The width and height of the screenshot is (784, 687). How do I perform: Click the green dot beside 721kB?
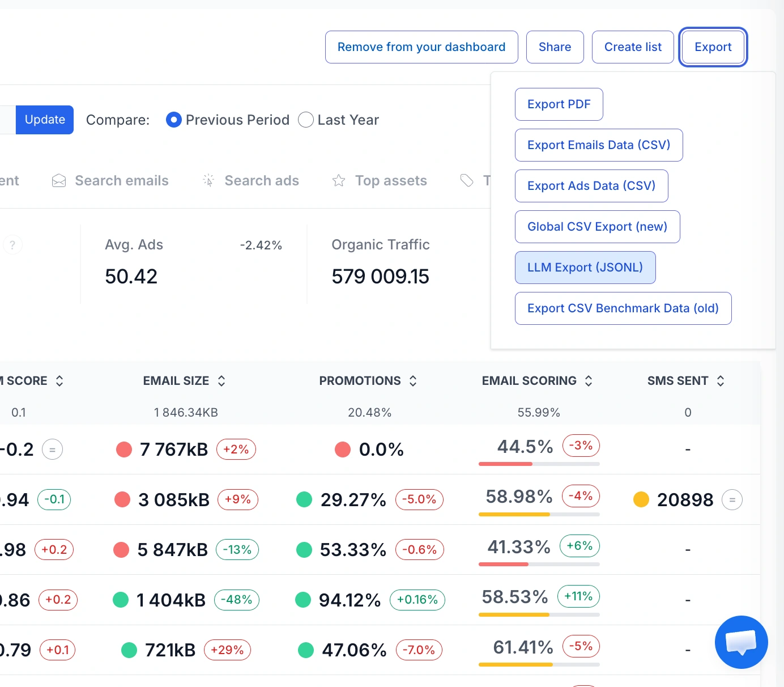point(129,650)
